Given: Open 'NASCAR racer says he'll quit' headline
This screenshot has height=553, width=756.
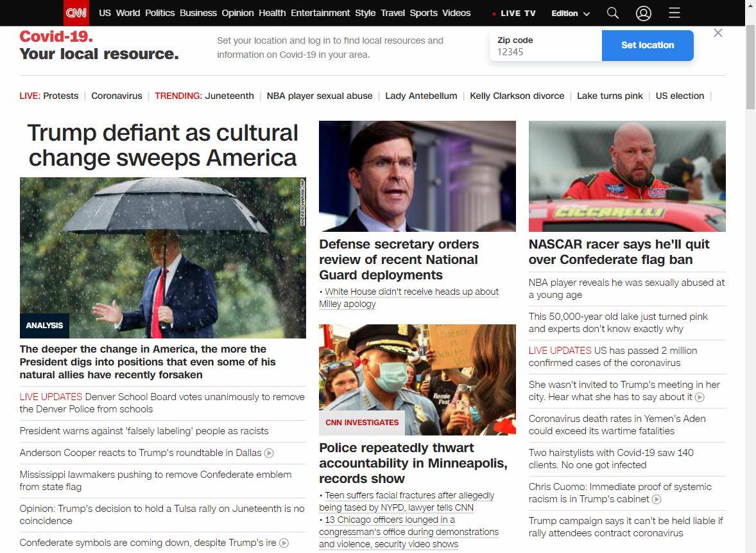Looking at the screenshot, I should click(x=619, y=252).
